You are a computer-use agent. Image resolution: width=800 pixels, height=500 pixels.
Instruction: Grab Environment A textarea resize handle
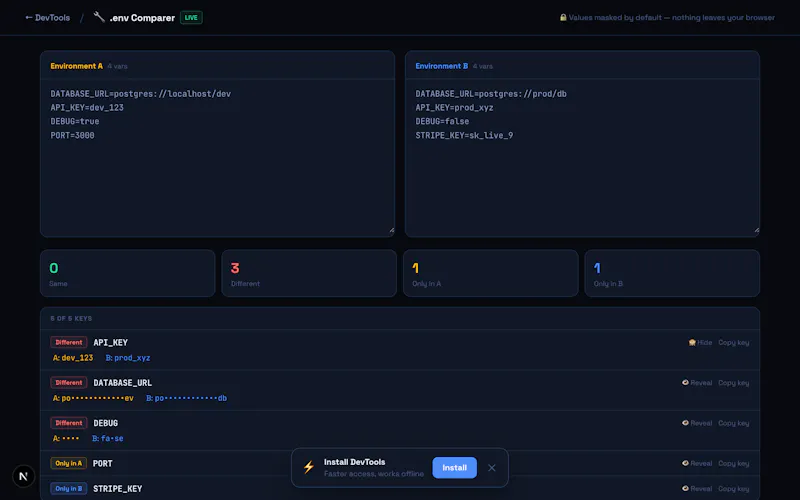tap(391, 231)
